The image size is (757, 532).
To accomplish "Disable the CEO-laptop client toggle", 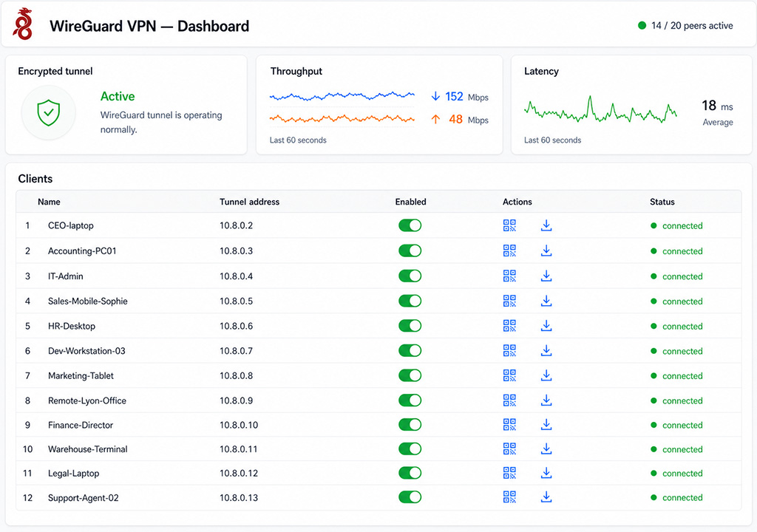I will tap(410, 225).
